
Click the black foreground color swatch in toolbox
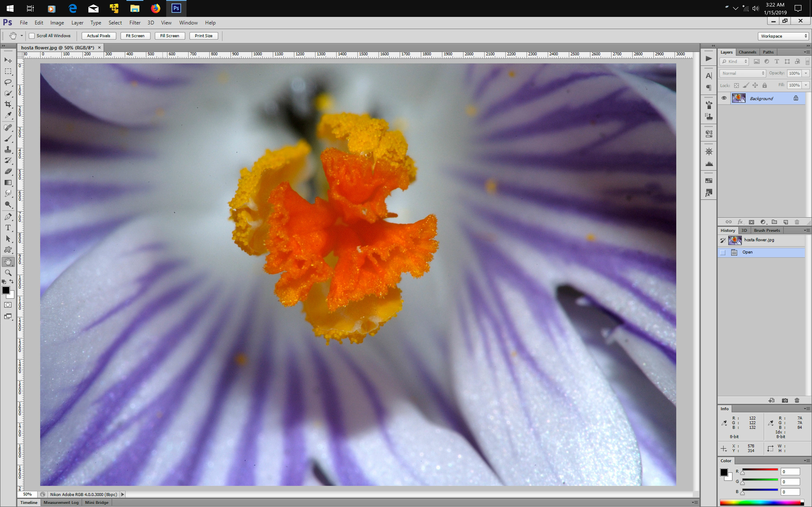click(x=6, y=290)
